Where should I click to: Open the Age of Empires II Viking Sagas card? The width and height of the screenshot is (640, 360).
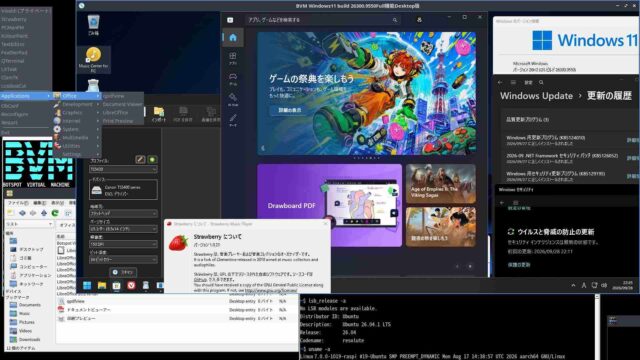pos(441,184)
